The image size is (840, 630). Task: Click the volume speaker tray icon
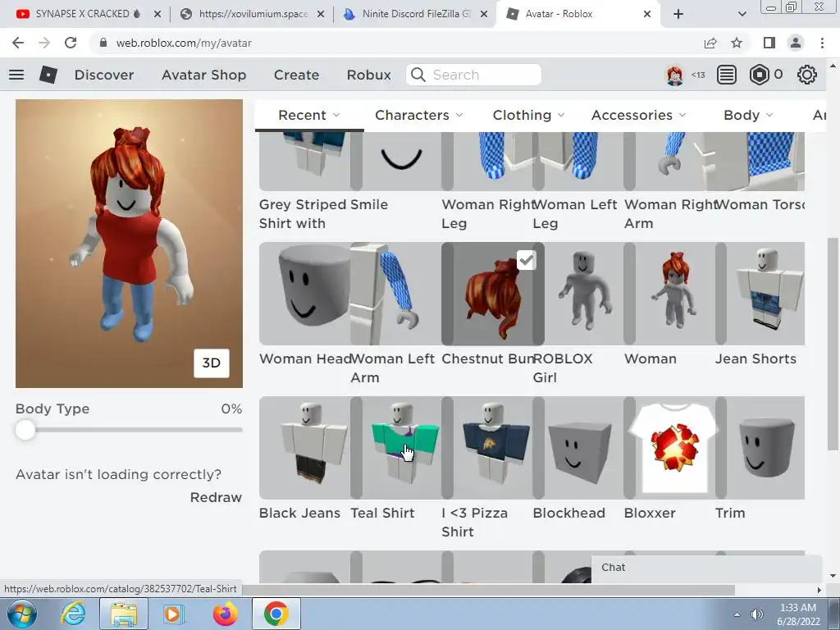[x=756, y=614]
